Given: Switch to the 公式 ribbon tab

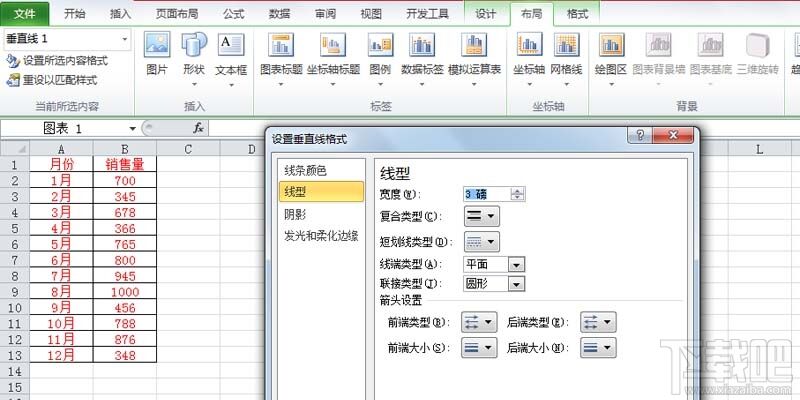Looking at the screenshot, I should 234,14.
